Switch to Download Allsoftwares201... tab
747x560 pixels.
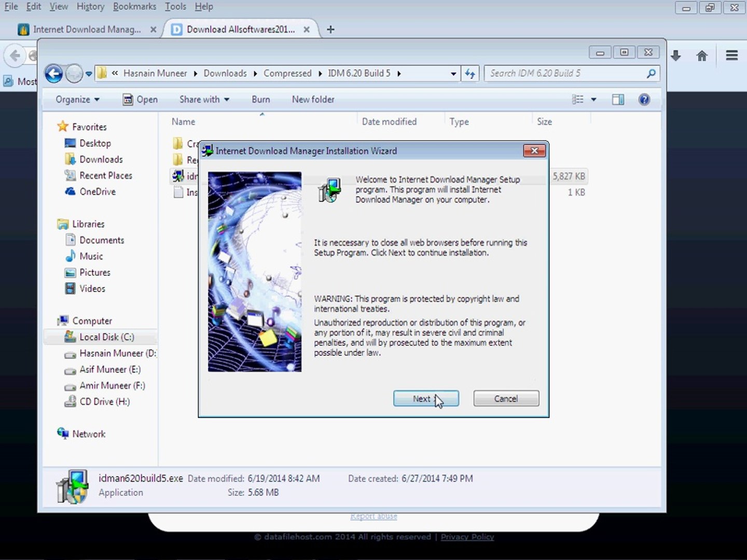pyautogui.click(x=241, y=30)
